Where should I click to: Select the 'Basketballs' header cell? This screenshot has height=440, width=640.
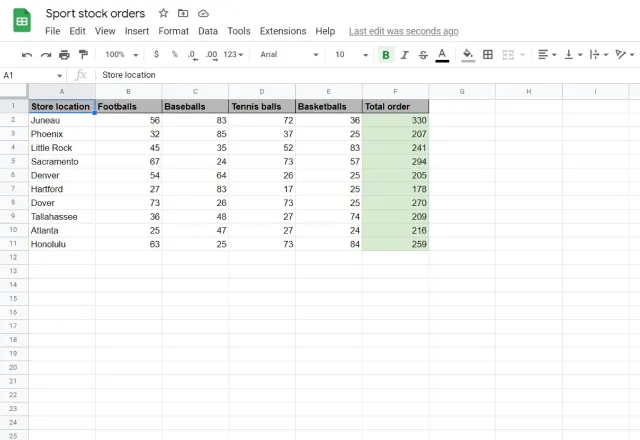coord(329,106)
